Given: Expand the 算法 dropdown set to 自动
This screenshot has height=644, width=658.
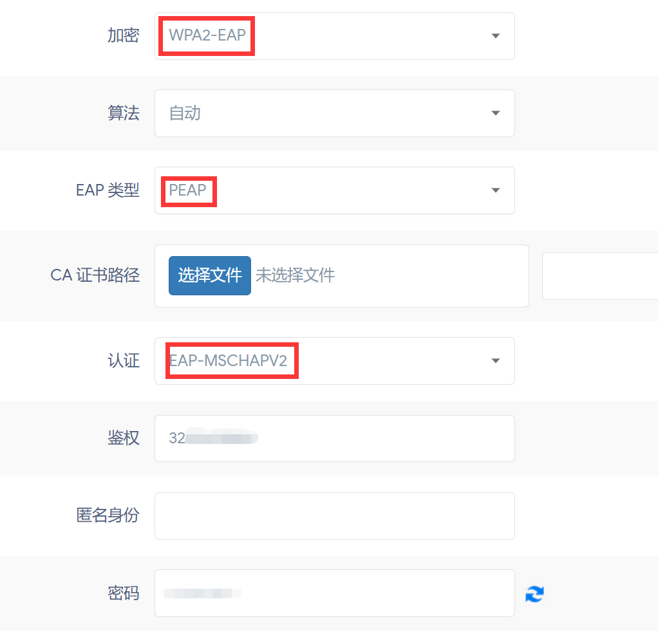Looking at the screenshot, I should [335, 113].
